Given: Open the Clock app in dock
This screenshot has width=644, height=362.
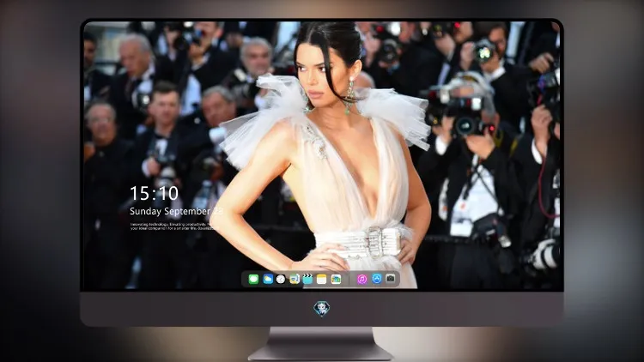Looking at the screenshot, I should click(281, 279).
